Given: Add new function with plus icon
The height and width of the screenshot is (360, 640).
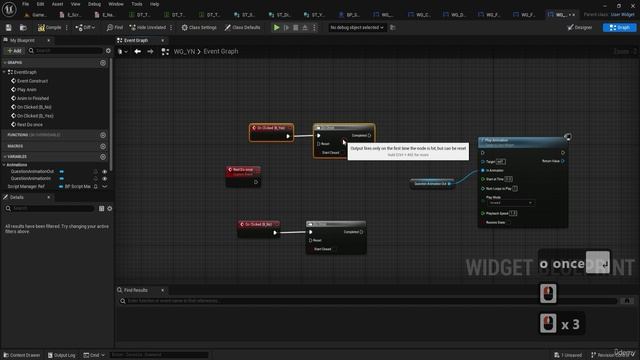Looking at the screenshot, I should (103, 135).
